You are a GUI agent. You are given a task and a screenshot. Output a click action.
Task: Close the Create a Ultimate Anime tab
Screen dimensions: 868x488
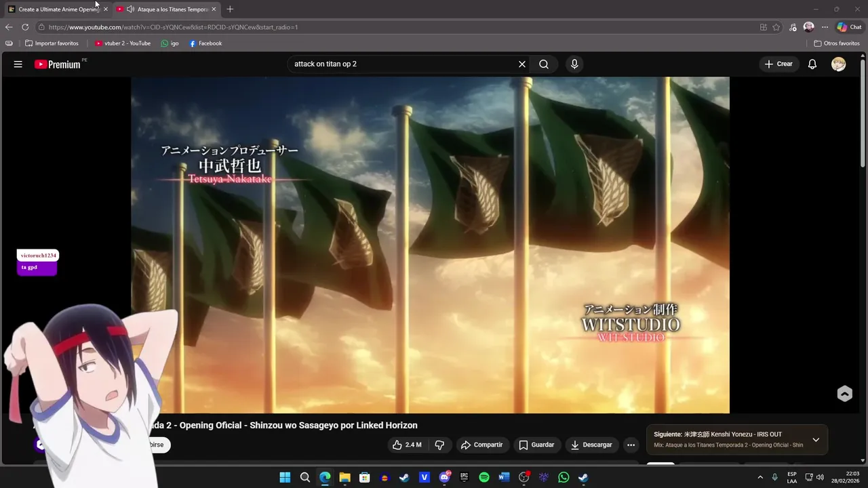[105, 9]
